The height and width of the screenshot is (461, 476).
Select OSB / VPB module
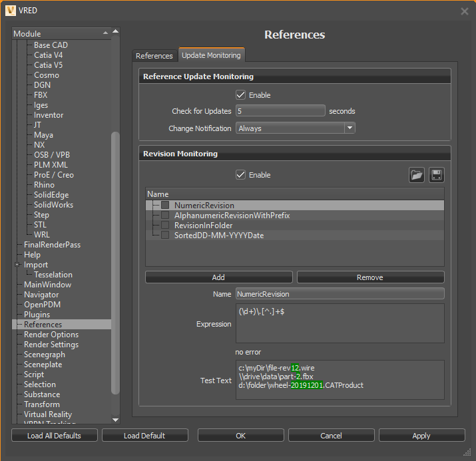52,155
